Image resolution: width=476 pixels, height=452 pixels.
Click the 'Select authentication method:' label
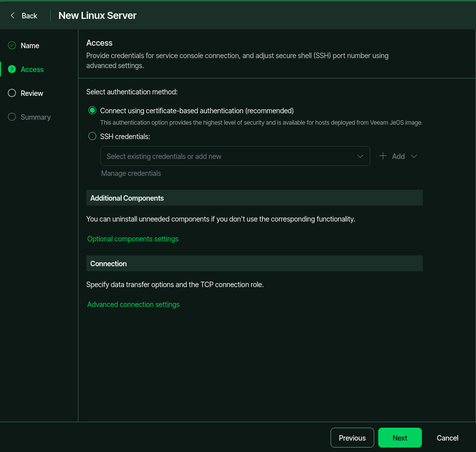pyautogui.click(x=132, y=92)
